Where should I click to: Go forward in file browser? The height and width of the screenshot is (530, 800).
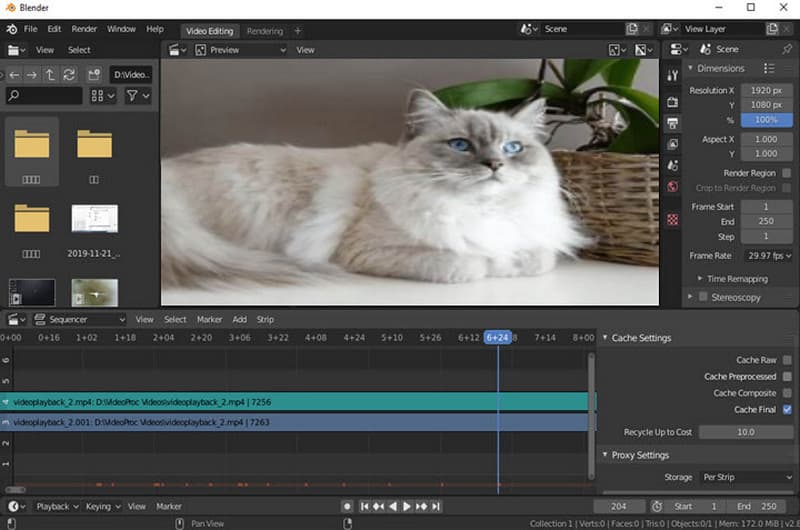click(32, 75)
